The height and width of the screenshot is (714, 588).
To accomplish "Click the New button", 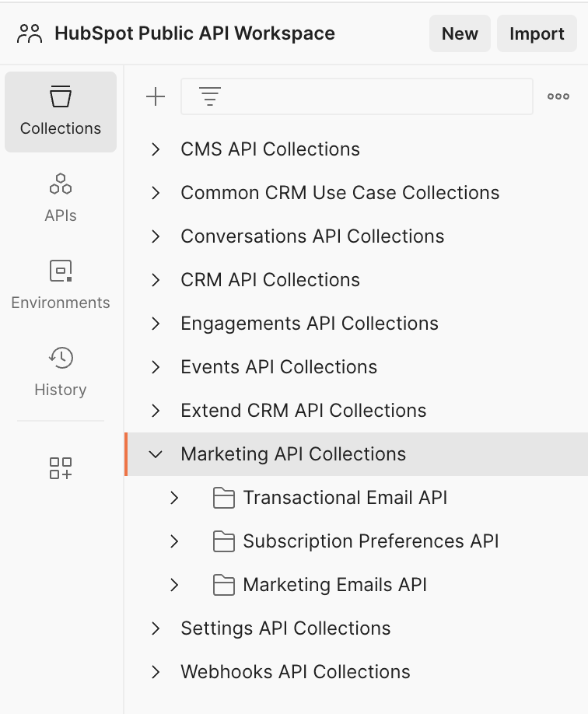I will tap(460, 34).
